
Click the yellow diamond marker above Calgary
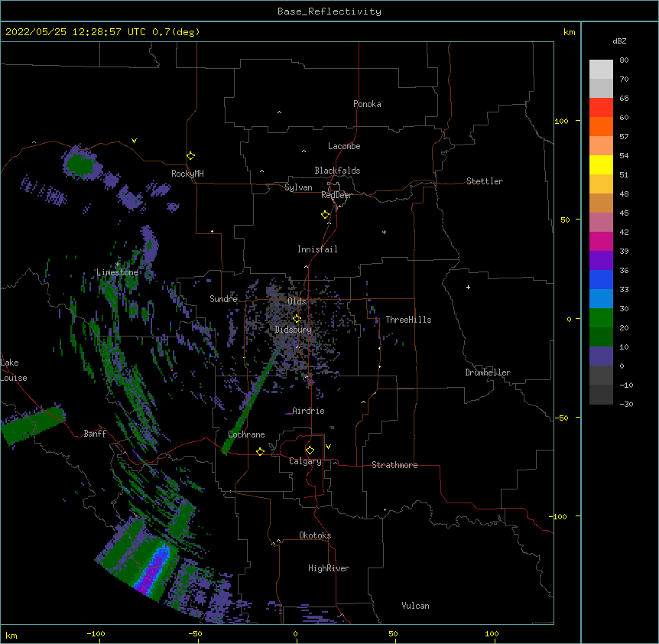tap(310, 450)
